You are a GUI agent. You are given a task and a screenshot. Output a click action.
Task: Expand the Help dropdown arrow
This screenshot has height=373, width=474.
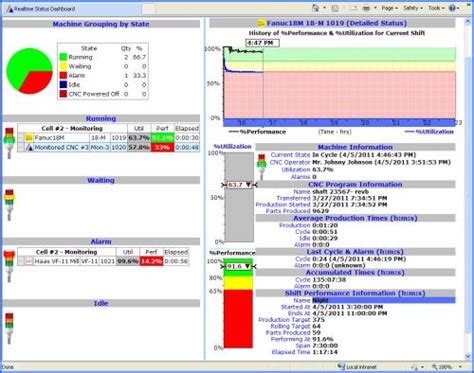pyautogui.click(x=458, y=8)
